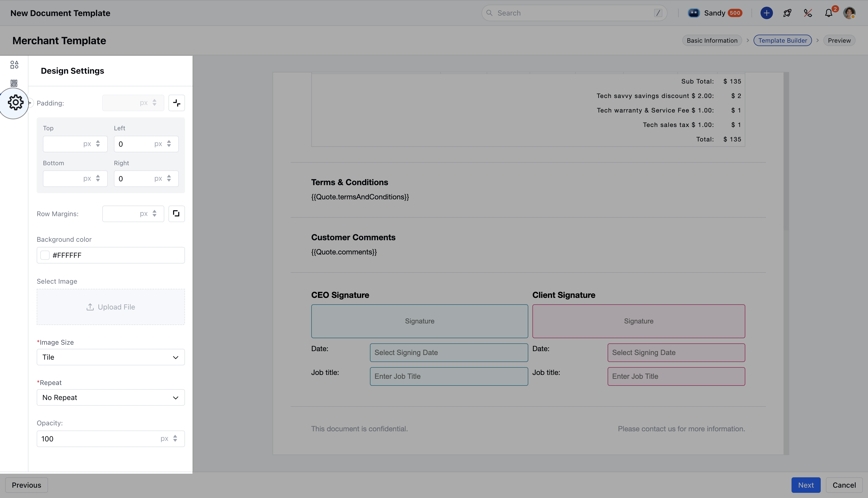The image size is (868, 498).
Task: Click CEO Select Signing Date field
Action: click(449, 353)
